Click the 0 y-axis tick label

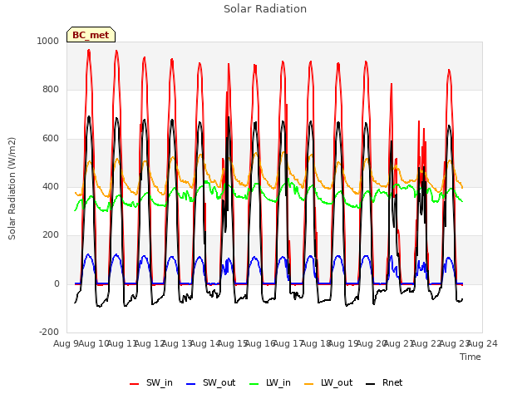tap(57, 283)
